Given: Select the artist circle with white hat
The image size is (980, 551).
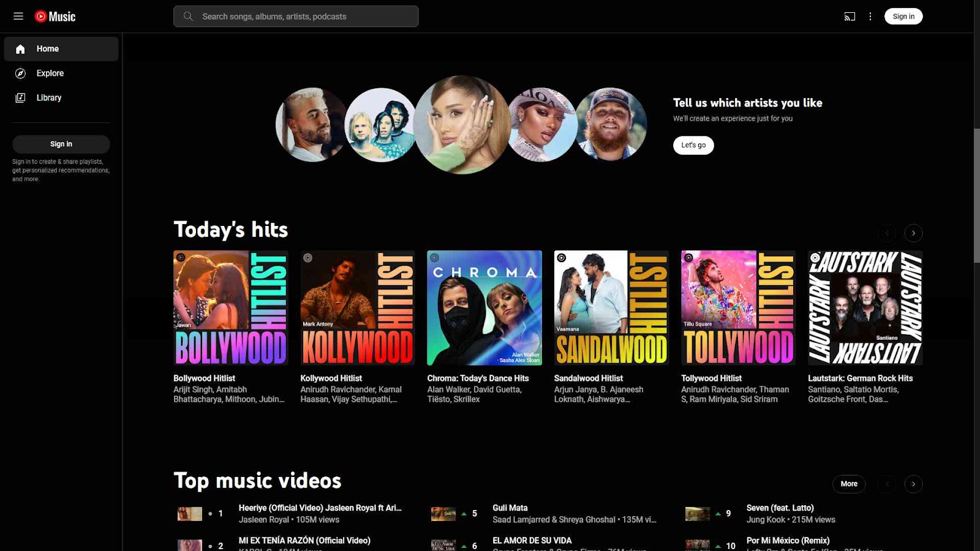Looking at the screenshot, I should click(541, 125).
